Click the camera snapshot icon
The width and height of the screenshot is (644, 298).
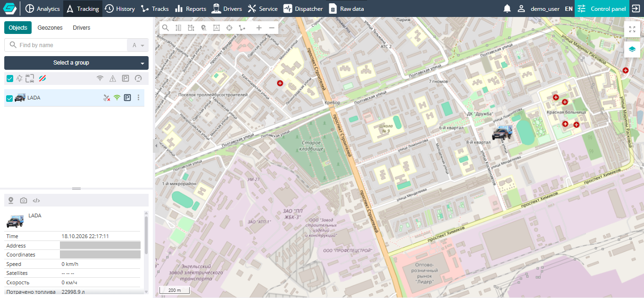tap(24, 200)
